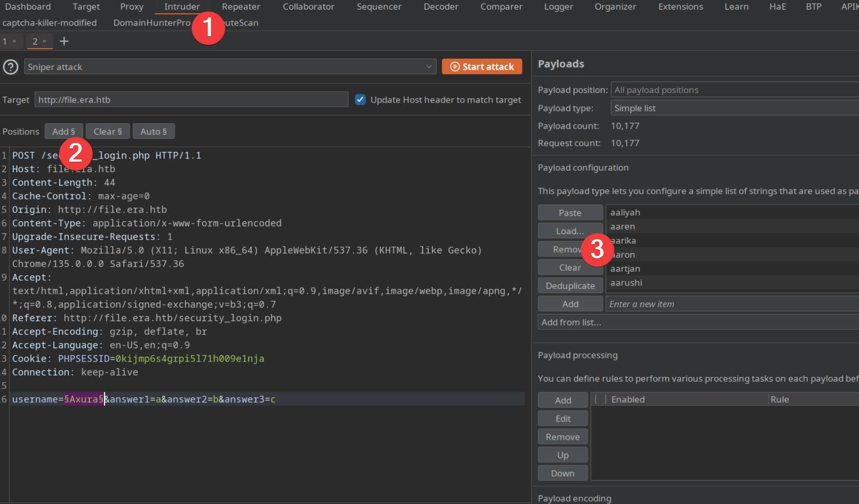The height and width of the screenshot is (504, 859).
Task: Open the help question mark icon
Action: point(11,67)
